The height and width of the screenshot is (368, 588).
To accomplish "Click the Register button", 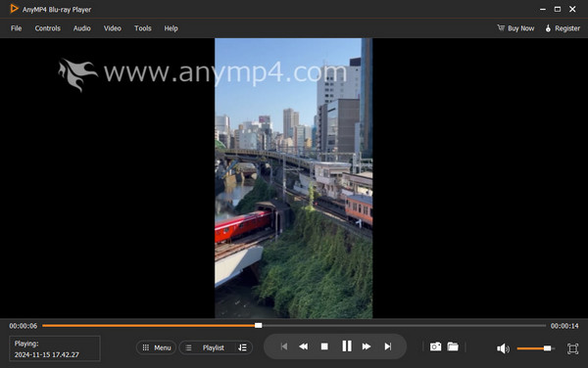I will [x=563, y=28].
